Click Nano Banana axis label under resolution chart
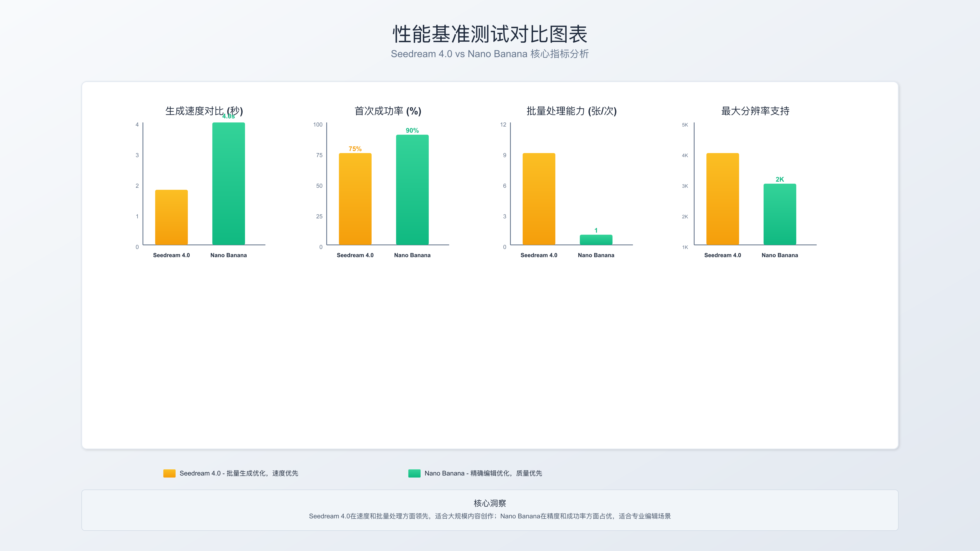 point(780,255)
